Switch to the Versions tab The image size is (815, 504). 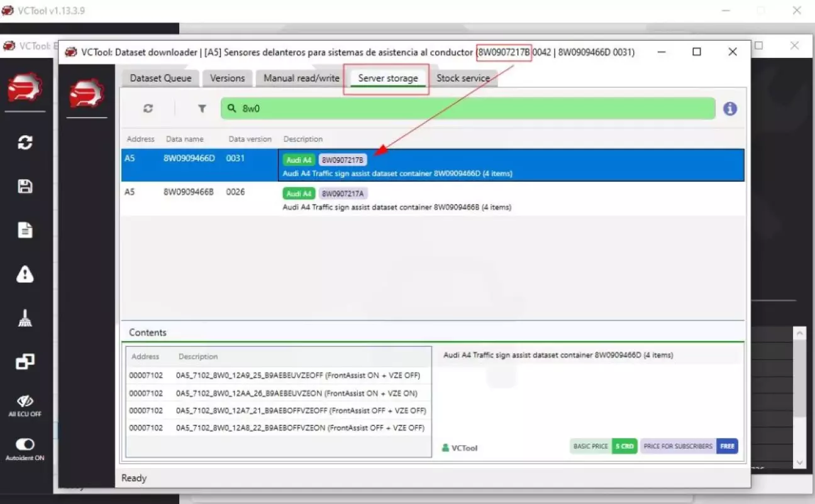(227, 78)
